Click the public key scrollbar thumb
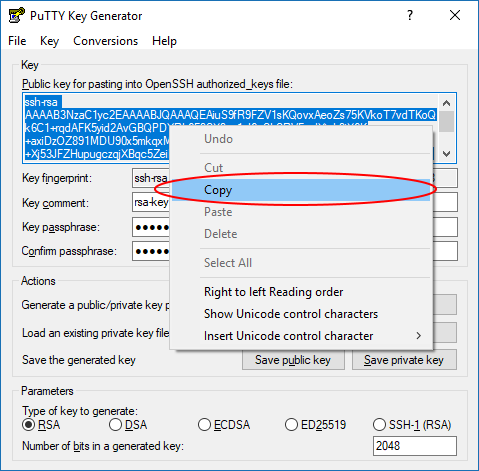479x471 pixels. coord(446,122)
